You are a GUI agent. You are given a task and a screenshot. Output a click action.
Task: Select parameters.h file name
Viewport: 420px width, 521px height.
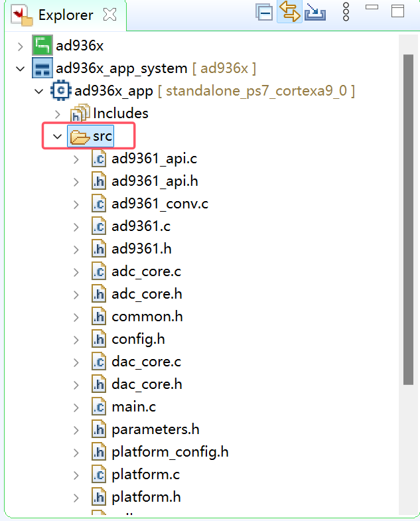click(155, 431)
